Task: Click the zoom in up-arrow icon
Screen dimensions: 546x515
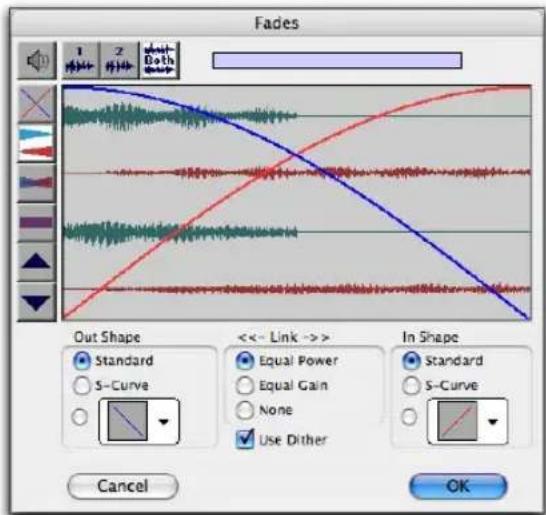Action: point(37,262)
